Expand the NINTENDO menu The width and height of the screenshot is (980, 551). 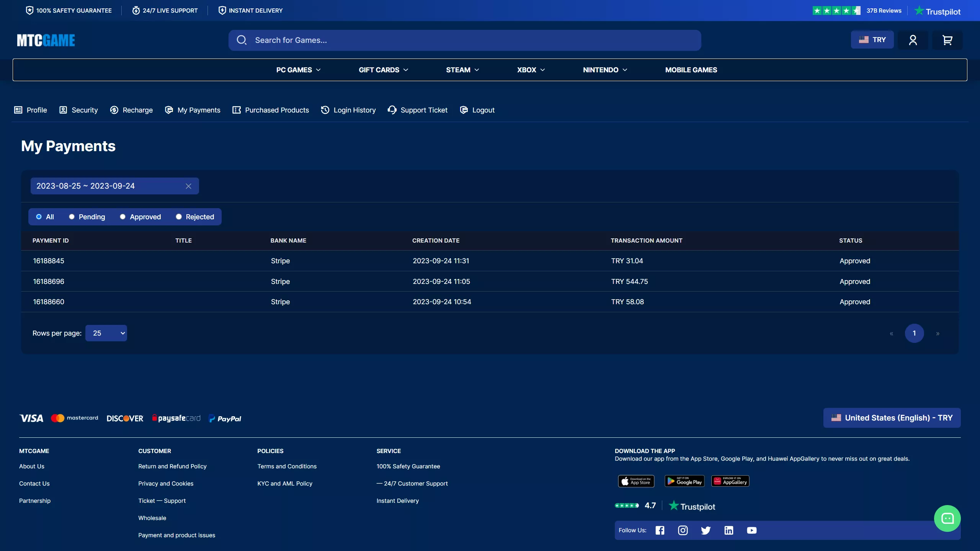click(x=605, y=70)
